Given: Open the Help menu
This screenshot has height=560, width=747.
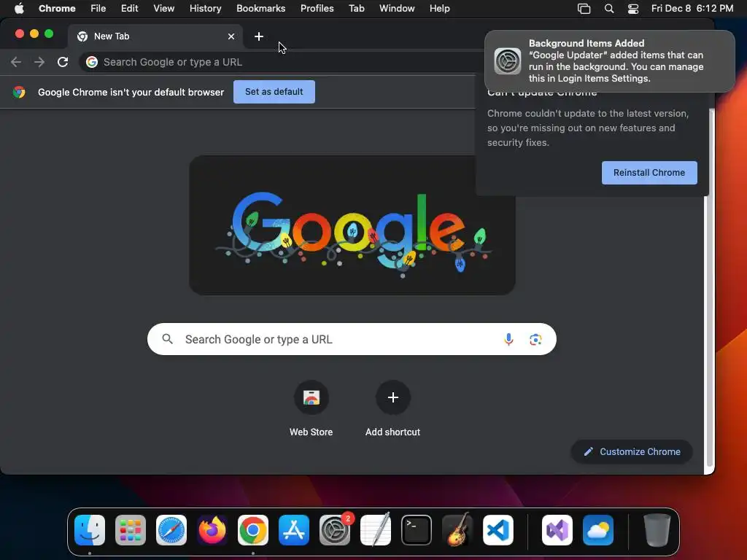Looking at the screenshot, I should click(439, 9).
